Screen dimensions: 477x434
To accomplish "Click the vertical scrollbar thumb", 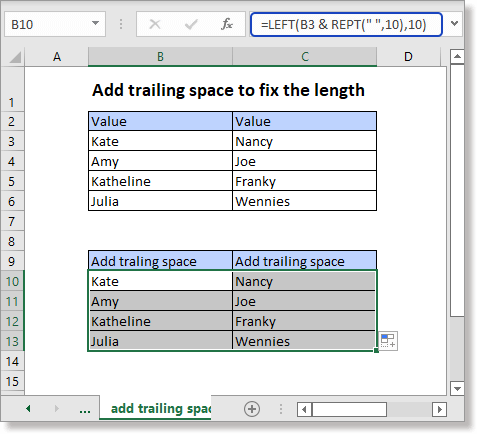I will coord(457,190).
